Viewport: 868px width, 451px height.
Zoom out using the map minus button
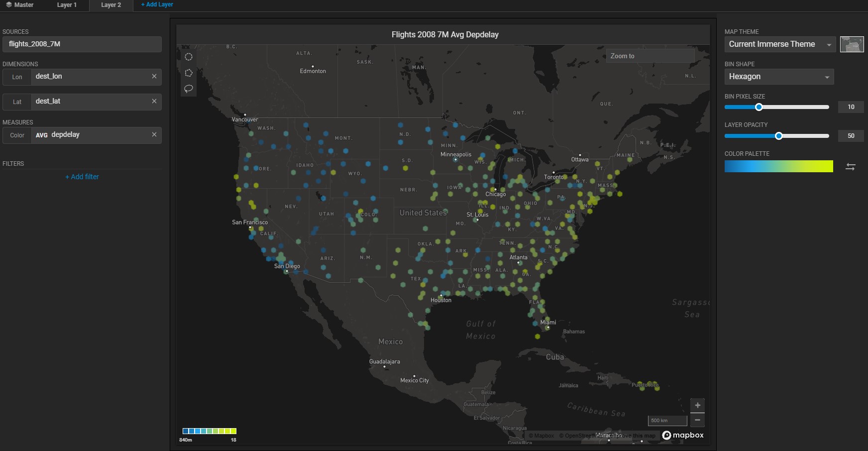pos(697,420)
